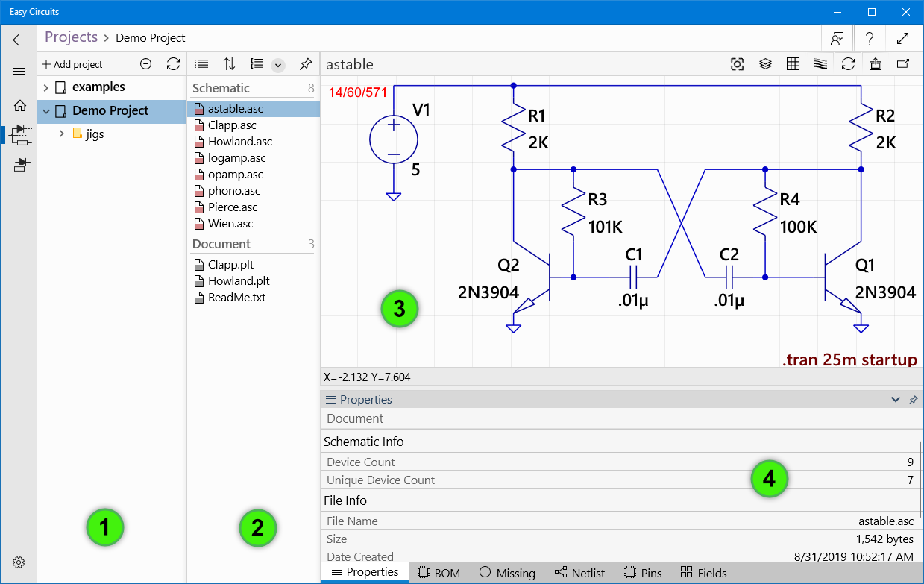Go to the Home sidebar icon
The image size is (924, 584).
[20, 106]
